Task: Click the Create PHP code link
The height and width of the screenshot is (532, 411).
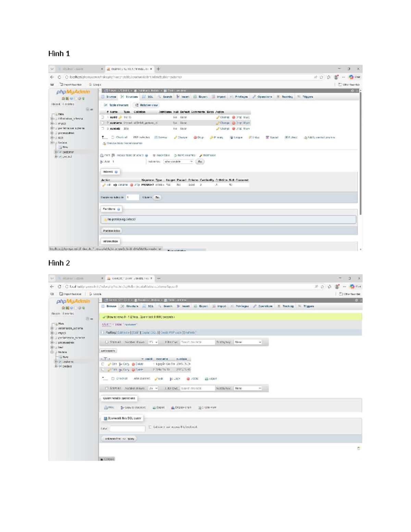Action: coord(171,333)
